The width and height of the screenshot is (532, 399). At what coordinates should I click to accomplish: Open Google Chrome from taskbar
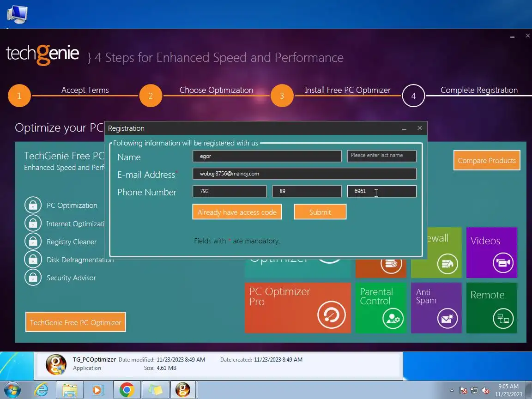pos(127,390)
